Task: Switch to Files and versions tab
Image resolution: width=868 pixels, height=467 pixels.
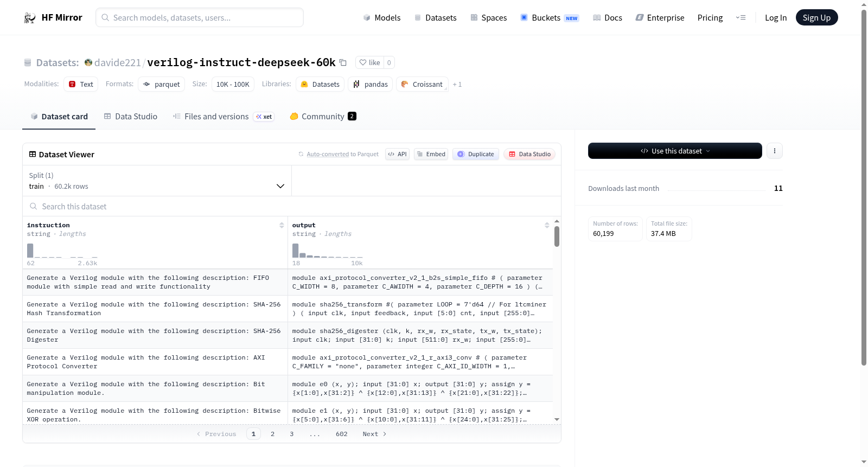Action: 223,117
